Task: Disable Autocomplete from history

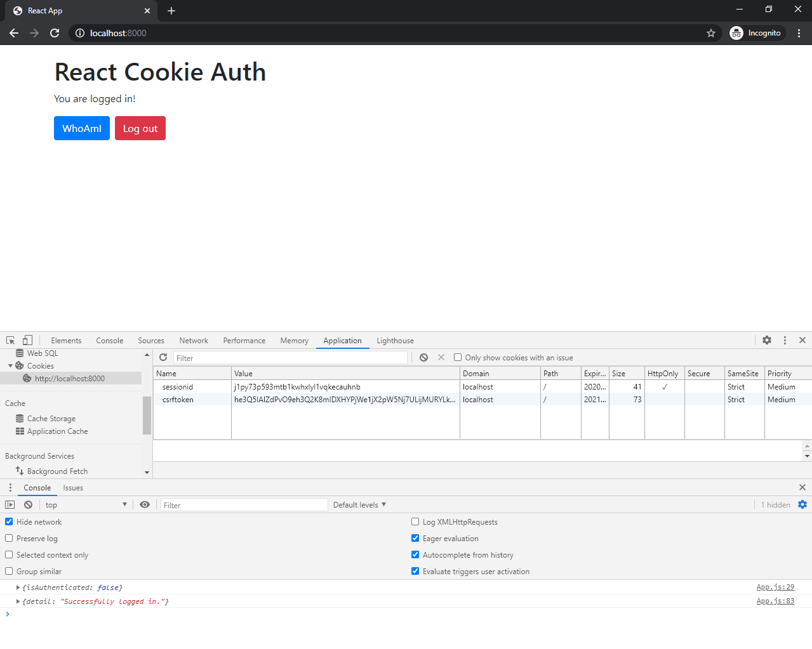Action: (x=415, y=554)
